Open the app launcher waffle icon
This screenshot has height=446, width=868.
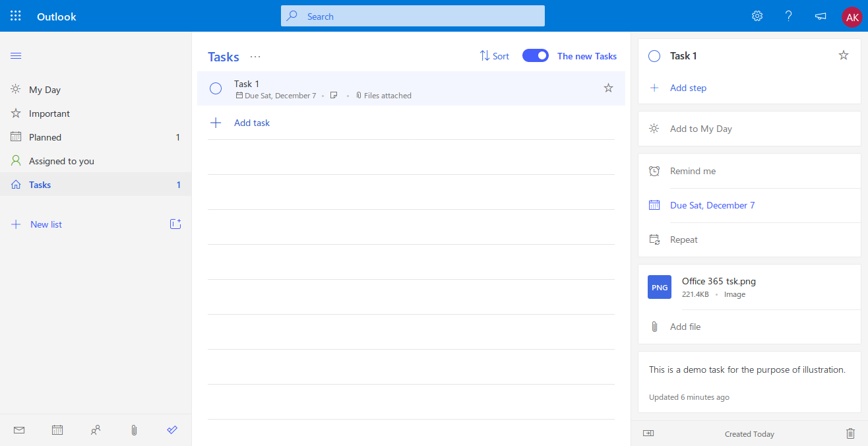(16, 16)
